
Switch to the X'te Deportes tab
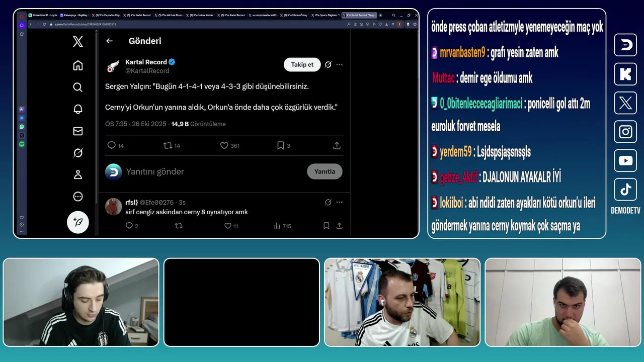pyautogui.click(x=106, y=15)
